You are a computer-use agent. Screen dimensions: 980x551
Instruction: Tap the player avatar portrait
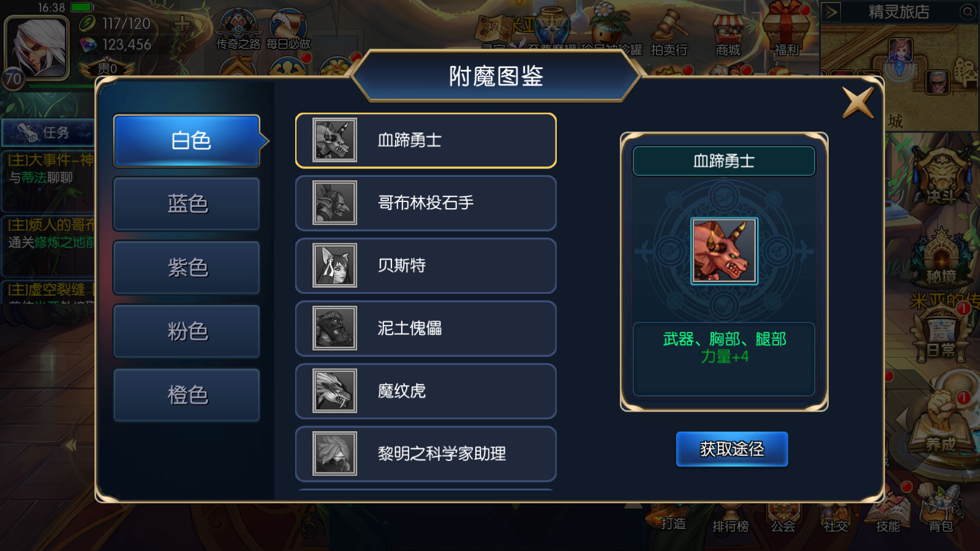click(x=37, y=47)
